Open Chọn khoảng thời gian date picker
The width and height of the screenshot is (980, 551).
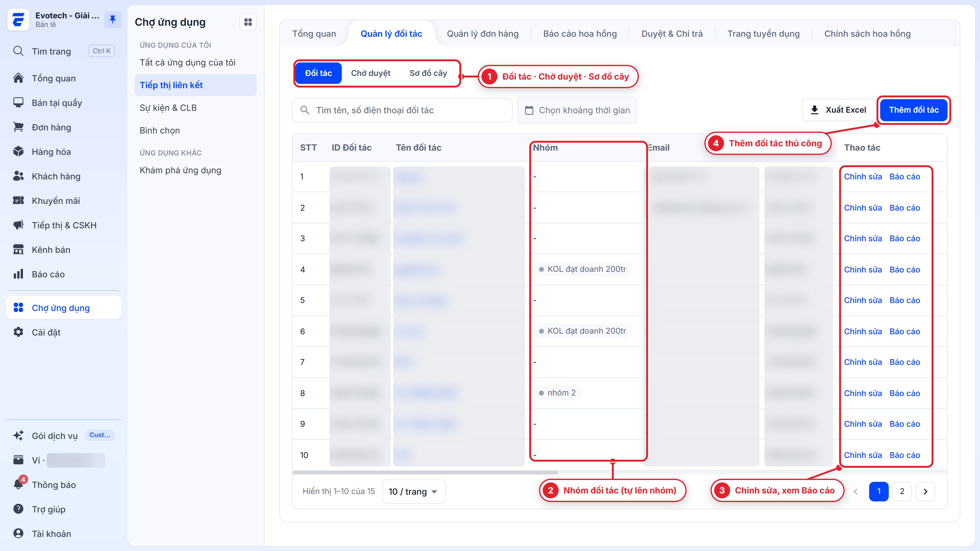(x=577, y=110)
